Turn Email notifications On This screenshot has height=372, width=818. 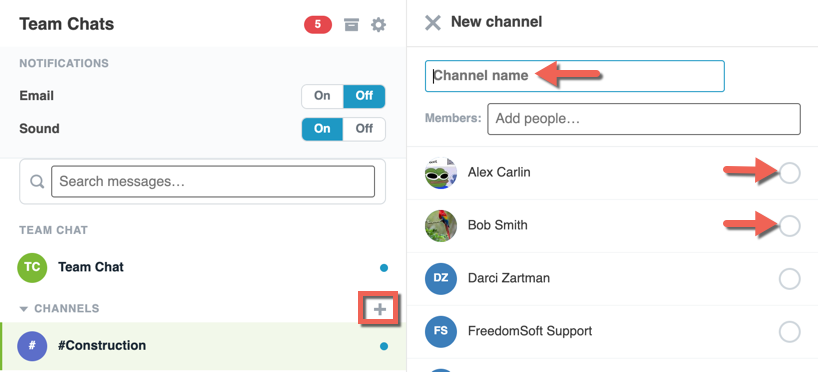coord(322,96)
